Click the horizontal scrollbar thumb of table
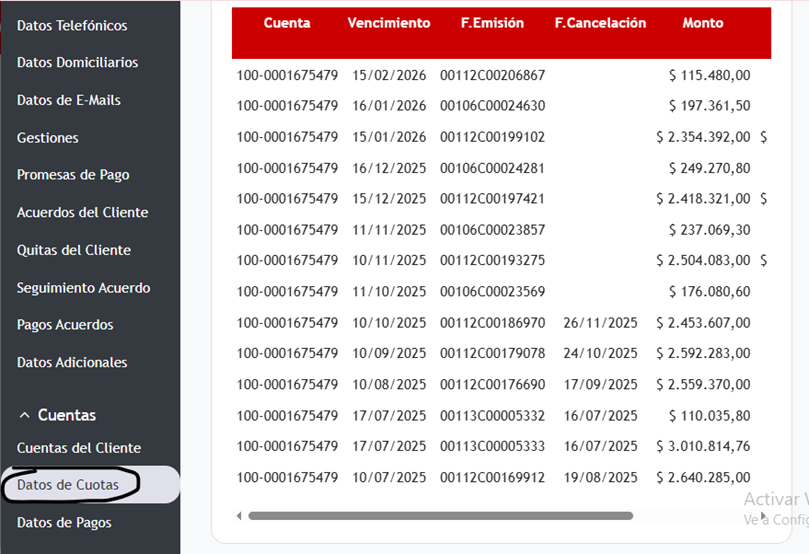809x554 pixels. (440, 516)
